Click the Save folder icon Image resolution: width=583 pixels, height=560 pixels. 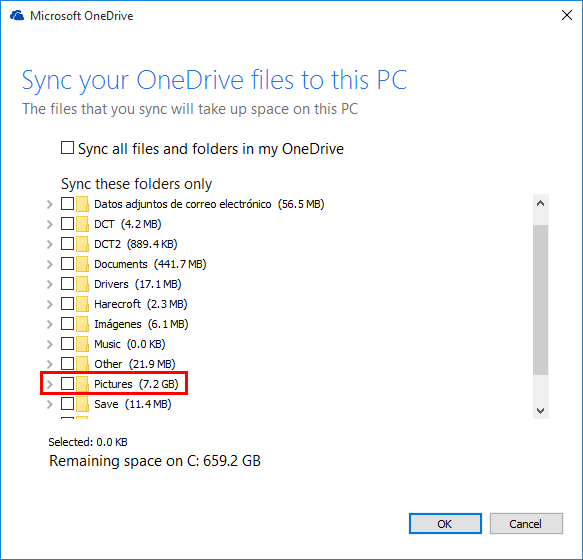[x=82, y=404]
